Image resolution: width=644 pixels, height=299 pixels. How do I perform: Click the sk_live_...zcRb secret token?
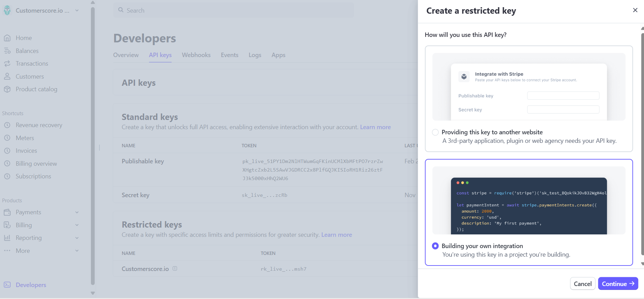265,195
